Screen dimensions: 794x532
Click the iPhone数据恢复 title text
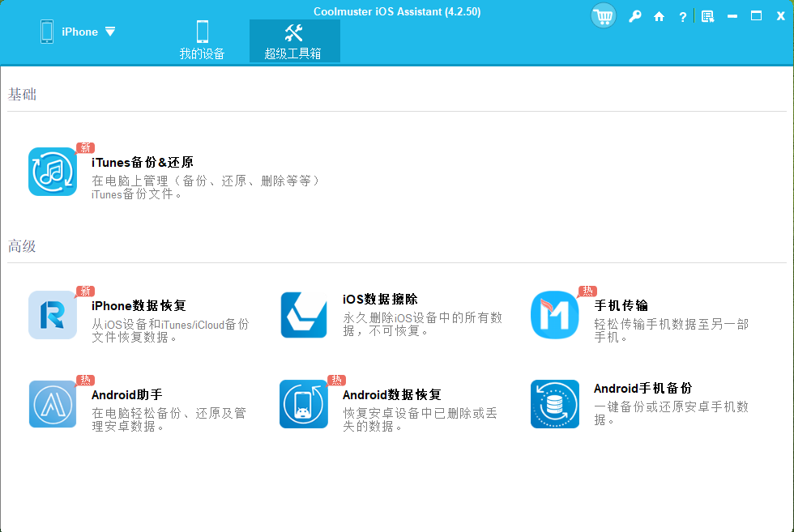point(139,306)
